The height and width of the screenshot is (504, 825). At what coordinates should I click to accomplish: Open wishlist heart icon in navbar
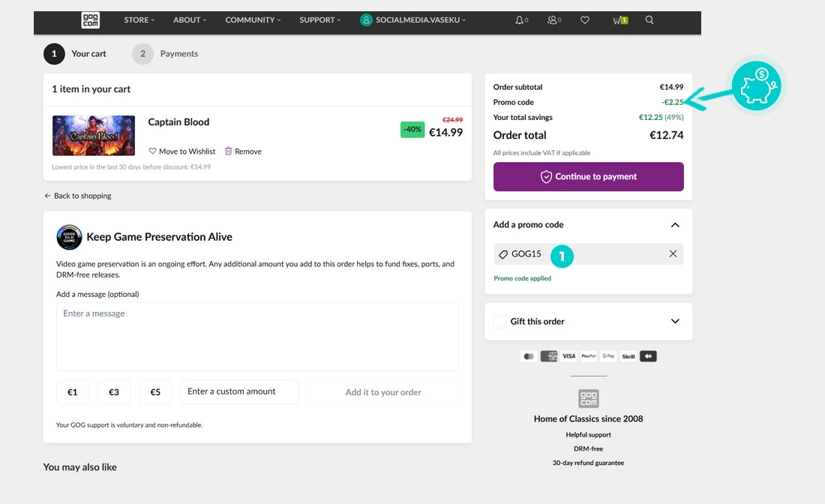[585, 20]
